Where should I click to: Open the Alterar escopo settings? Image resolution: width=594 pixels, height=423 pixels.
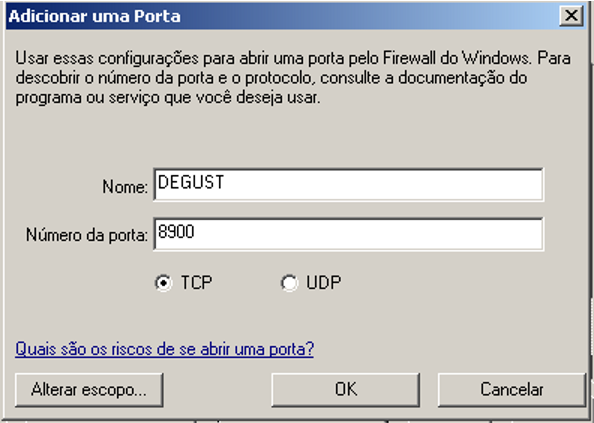pos(89,390)
